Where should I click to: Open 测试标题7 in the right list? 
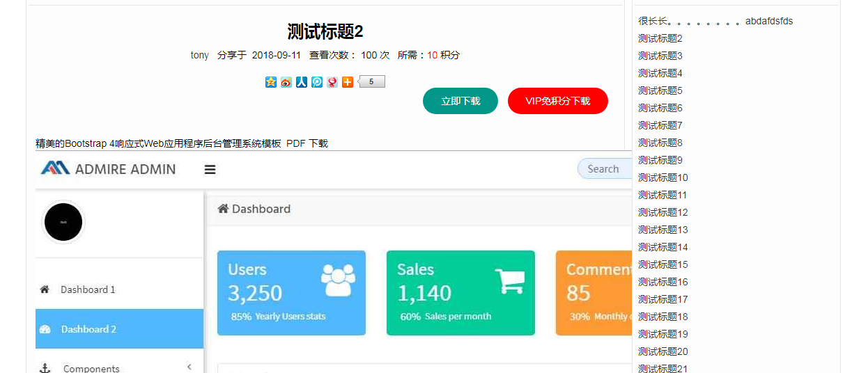point(660,125)
